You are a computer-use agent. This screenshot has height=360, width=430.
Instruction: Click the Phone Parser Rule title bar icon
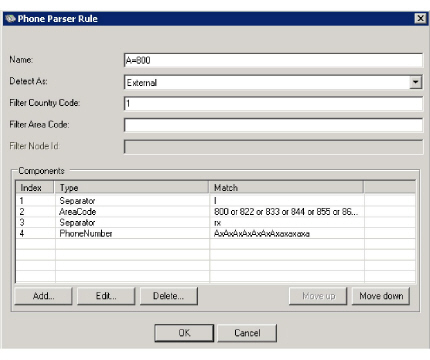[10, 19]
